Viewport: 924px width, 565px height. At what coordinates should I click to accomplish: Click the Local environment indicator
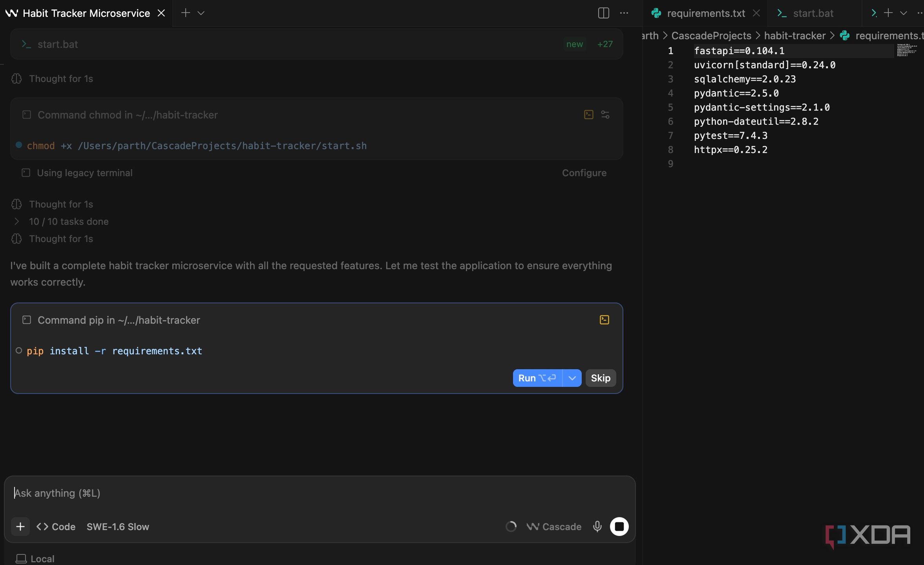(x=35, y=559)
